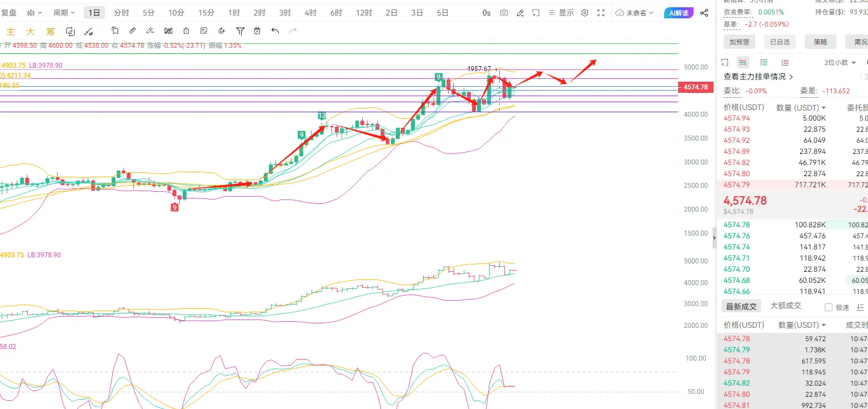
Task: Open the 显示 display menu
Action: [561, 13]
